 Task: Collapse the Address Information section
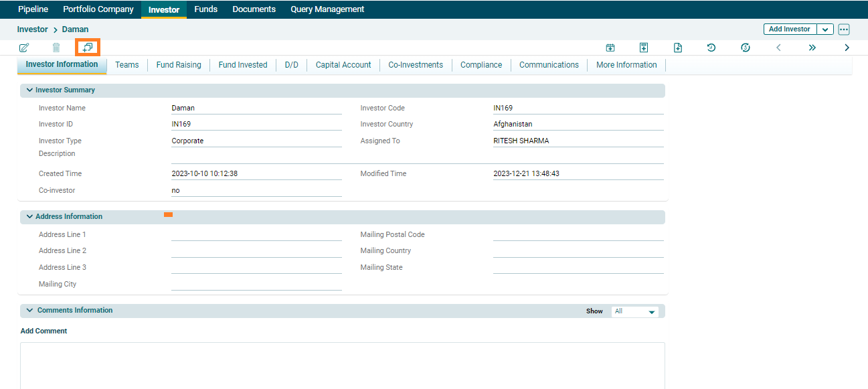click(x=29, y=216)
